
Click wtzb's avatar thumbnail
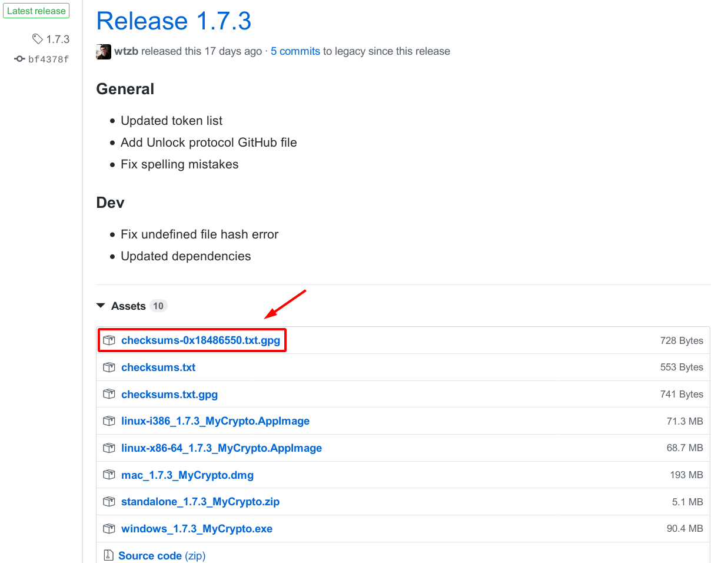104,52
